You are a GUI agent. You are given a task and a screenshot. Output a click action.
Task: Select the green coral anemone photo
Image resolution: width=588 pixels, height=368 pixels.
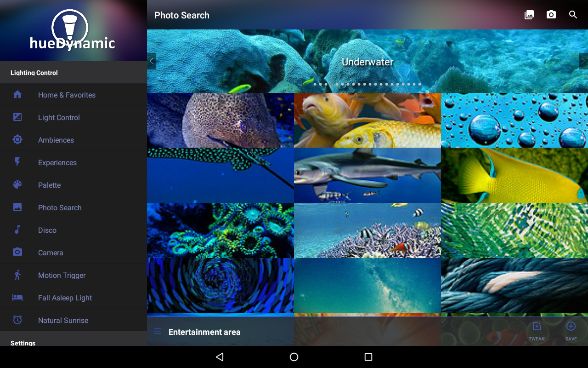tap(220, 230)
